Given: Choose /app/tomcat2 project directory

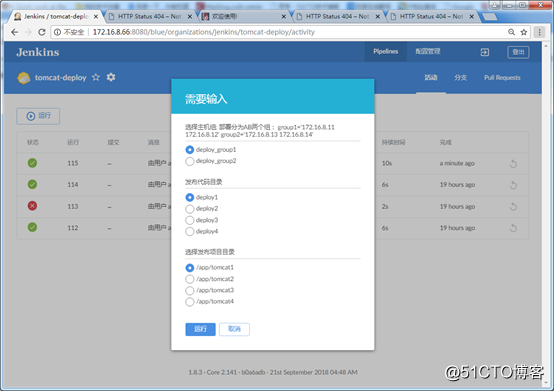Looking at the screenshot, I should (190, 279).
